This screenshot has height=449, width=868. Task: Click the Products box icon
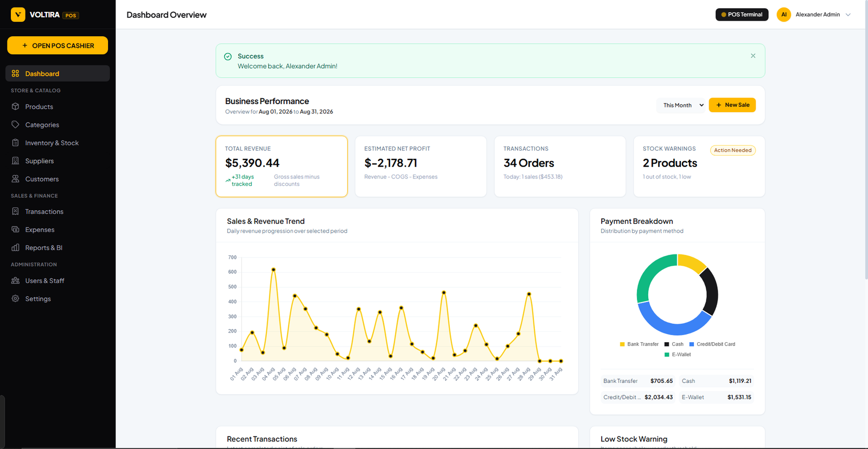[x=15, y=106]
